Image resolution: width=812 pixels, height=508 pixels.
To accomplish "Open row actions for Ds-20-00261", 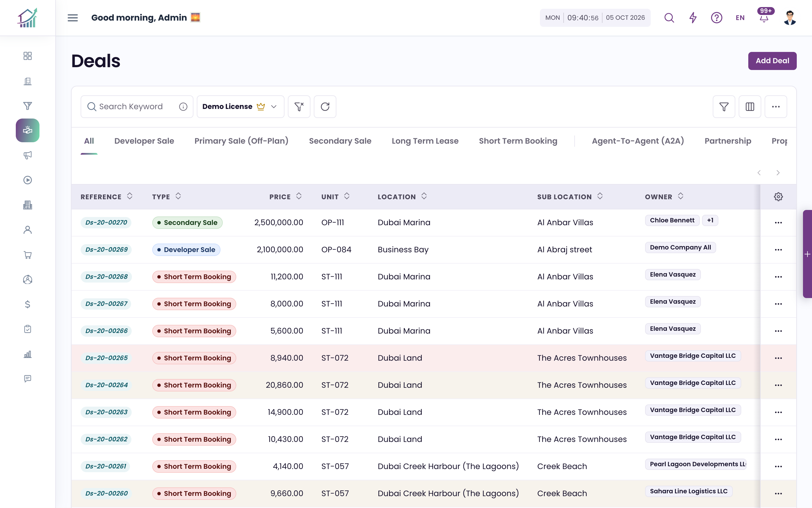I will tap(778, 466).
